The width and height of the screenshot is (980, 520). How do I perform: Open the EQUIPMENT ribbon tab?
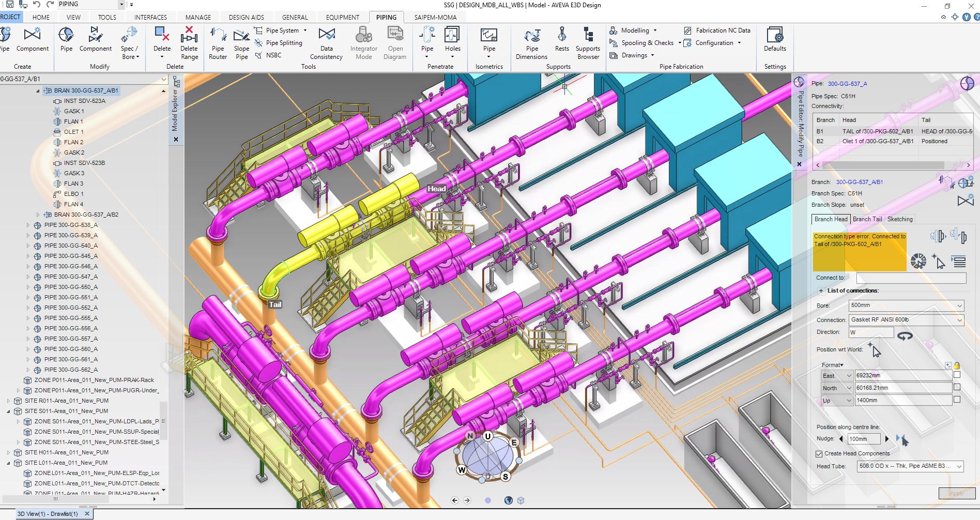click(x=342, y=17)
